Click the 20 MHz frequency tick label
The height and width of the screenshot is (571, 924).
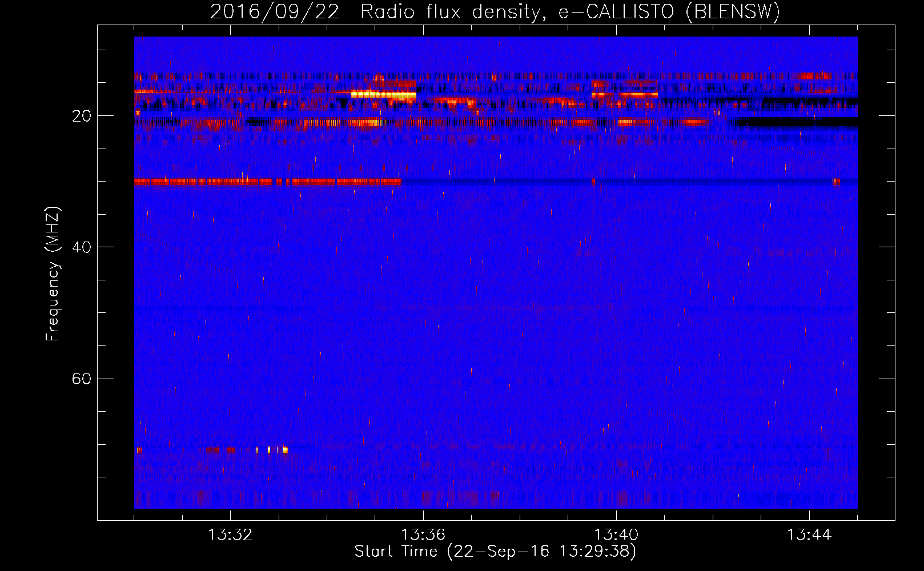click(x=82, y=116)
